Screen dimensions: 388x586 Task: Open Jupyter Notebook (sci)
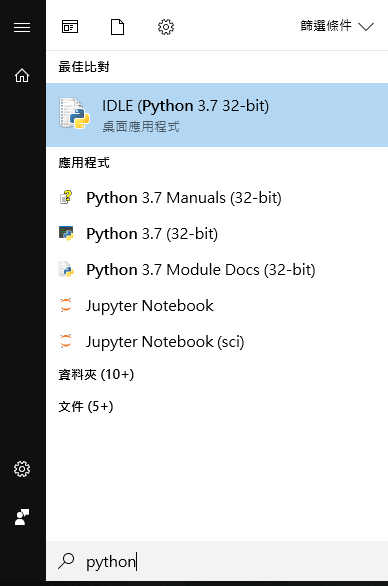[x=217, y=342]
